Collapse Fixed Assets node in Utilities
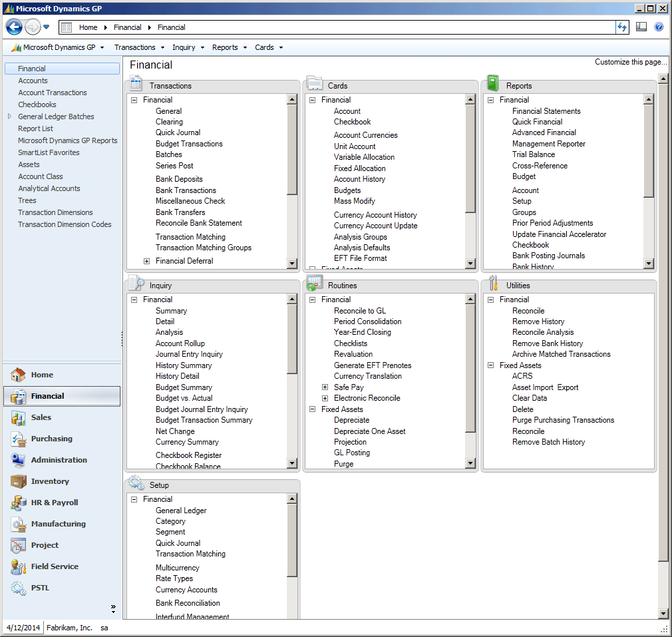The height and width of the screenshot is (637, 672). coord(491,365)
